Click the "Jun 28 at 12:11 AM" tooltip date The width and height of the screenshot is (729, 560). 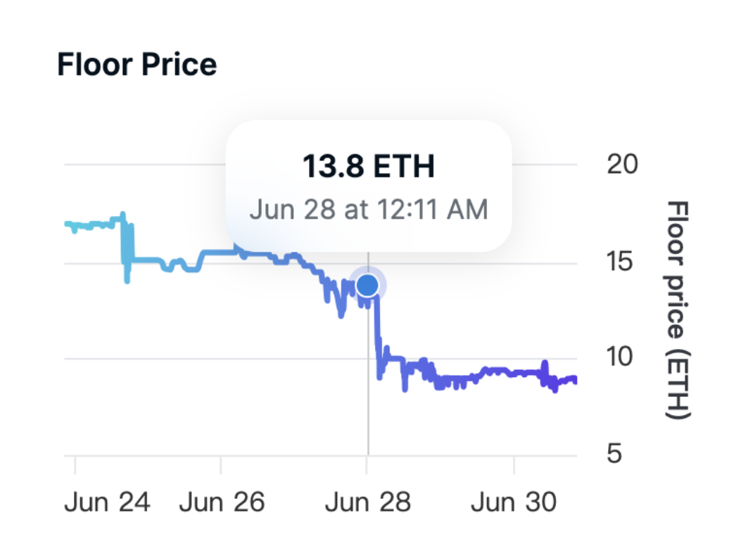(368, 209)
